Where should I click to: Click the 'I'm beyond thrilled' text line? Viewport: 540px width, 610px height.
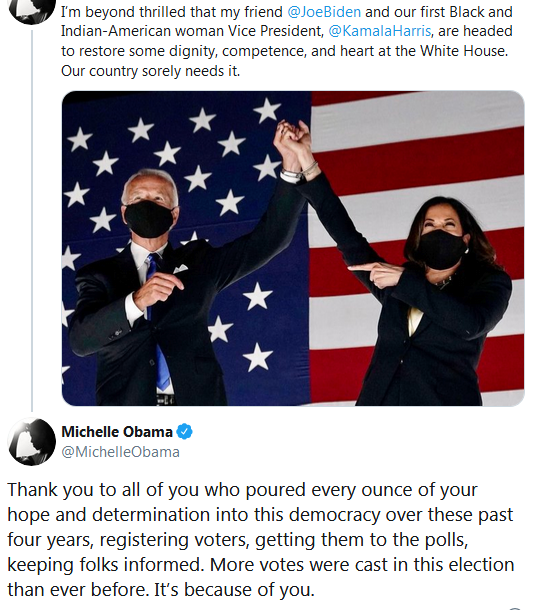(x=287, y=12)
